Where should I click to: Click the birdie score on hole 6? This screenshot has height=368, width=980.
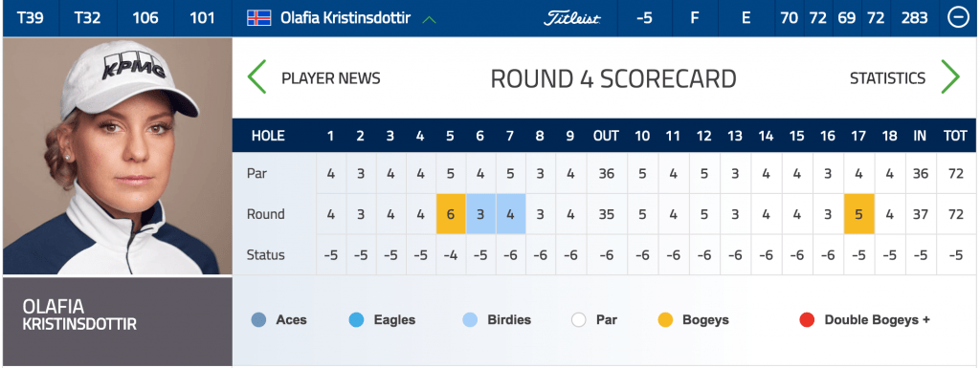tap(480, 214)
